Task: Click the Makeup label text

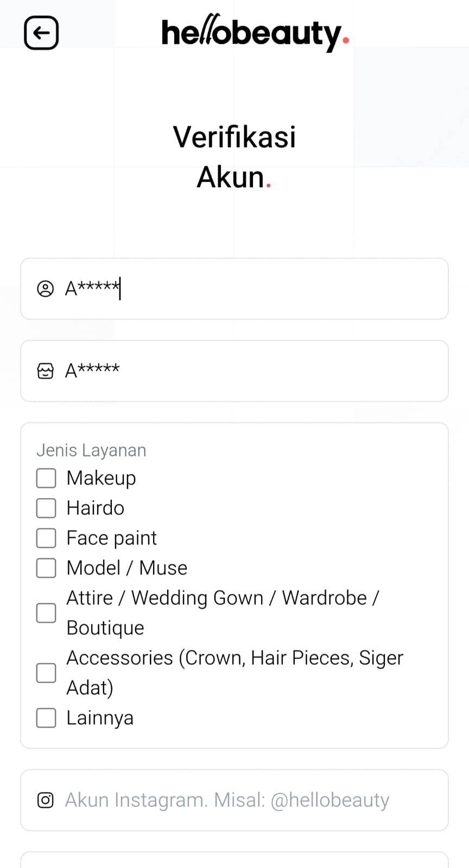Action: (101, 478)
